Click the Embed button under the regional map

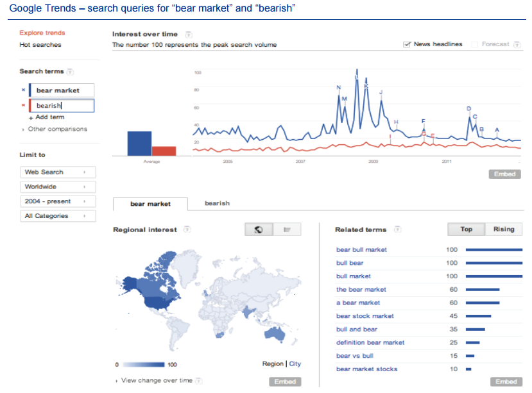(x=285, y=381)
